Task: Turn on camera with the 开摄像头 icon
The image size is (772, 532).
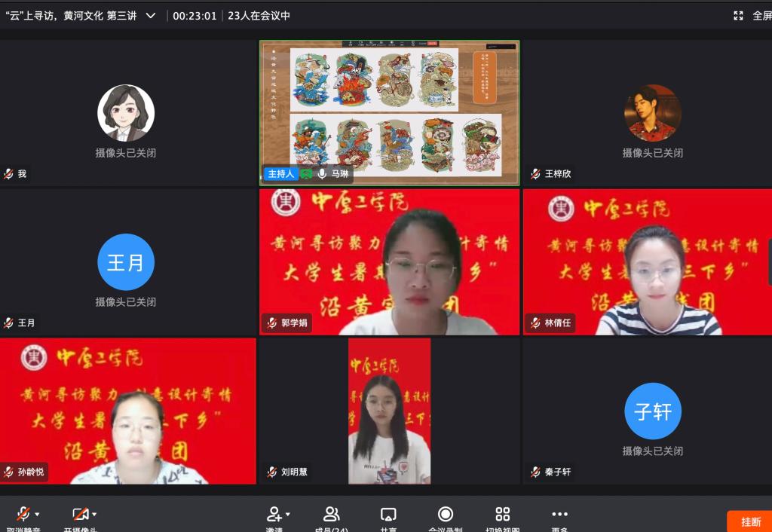Action: [x=80, y=514]
